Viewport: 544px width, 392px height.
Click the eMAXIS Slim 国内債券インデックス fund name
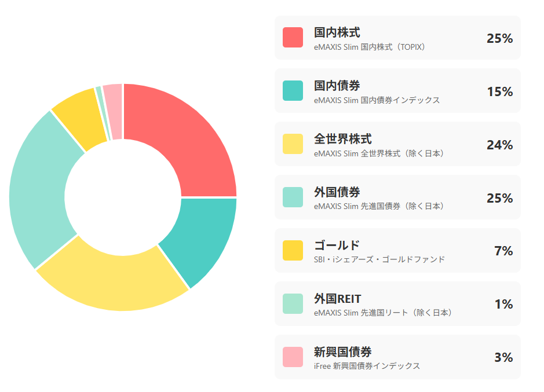[x=377, y=100]
